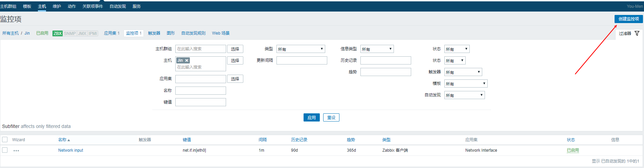
Task: Click the ZBX availability badge
Action: pyautogui.click(x=58, y=33)
